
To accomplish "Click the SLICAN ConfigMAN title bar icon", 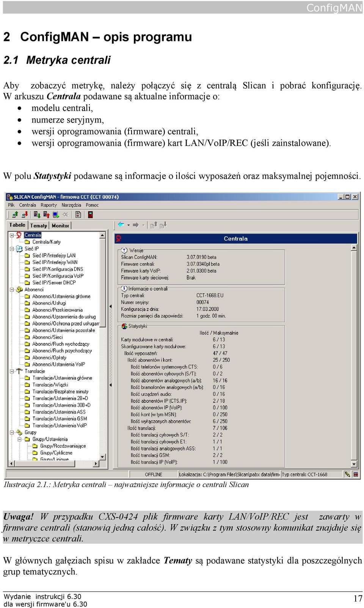I will tap(9, 197).
